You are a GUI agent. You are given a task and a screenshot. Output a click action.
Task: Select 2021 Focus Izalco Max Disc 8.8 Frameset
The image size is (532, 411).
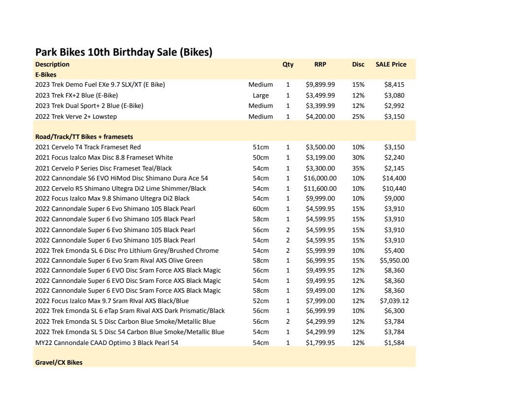[x=104, y=158]
